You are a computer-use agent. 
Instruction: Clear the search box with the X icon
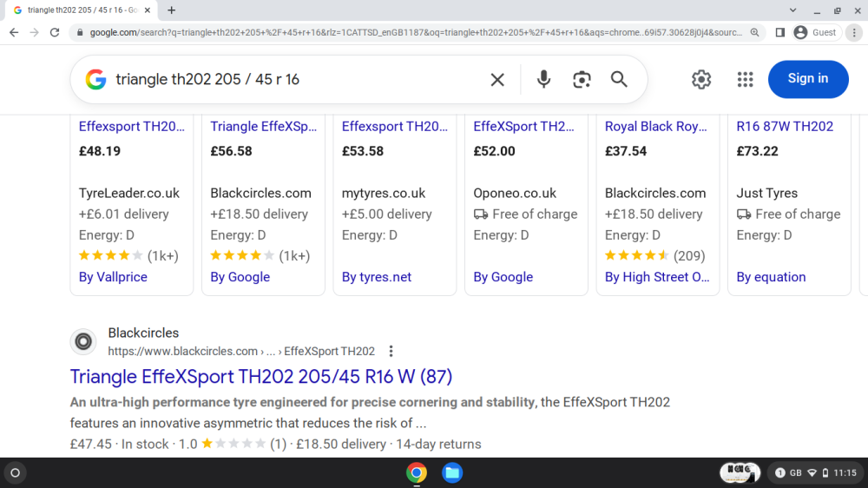point(497,80)
